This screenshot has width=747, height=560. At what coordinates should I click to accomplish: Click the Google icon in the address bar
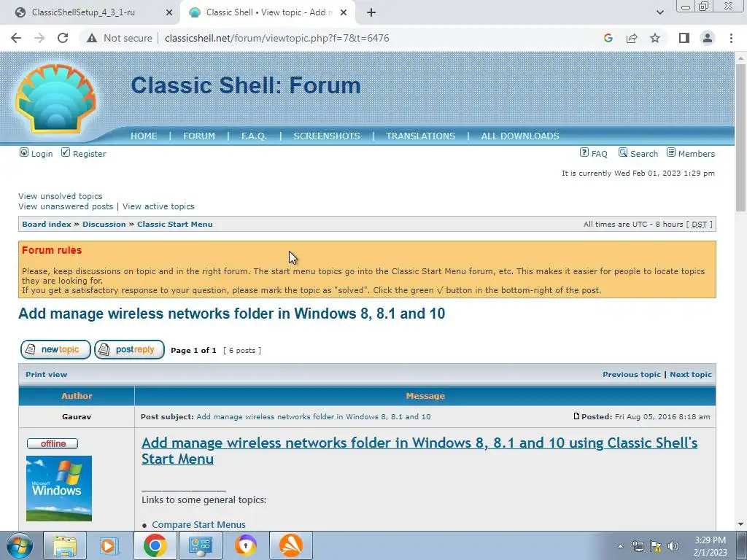(x=608, y=38)
